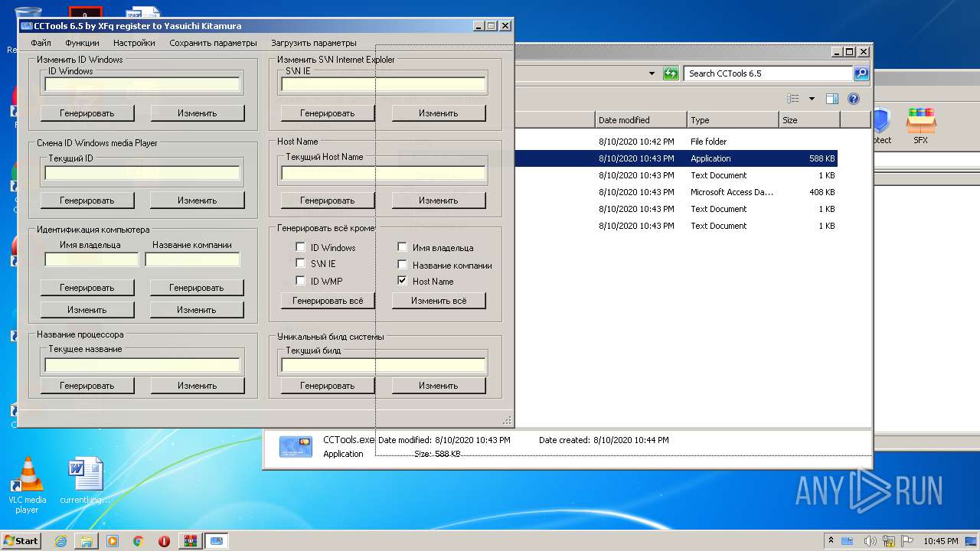
Task: Click the Search CCTools 6.5 field
Action: coord(767,73)
